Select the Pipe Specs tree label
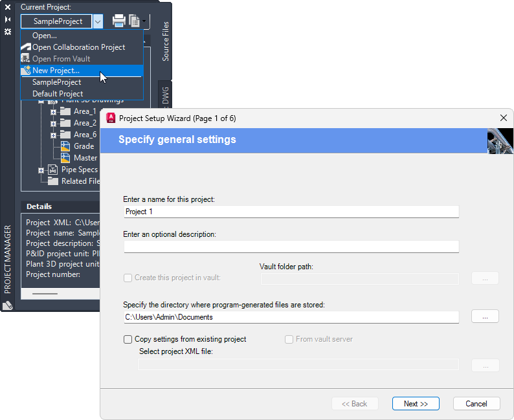This screenshot has height=420, width=514. (80, 170)
